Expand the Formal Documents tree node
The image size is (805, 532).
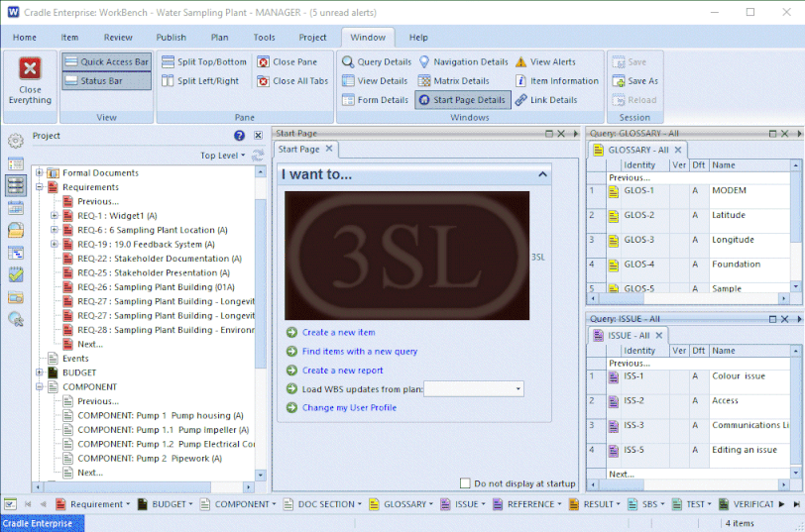tap(39, 173)
